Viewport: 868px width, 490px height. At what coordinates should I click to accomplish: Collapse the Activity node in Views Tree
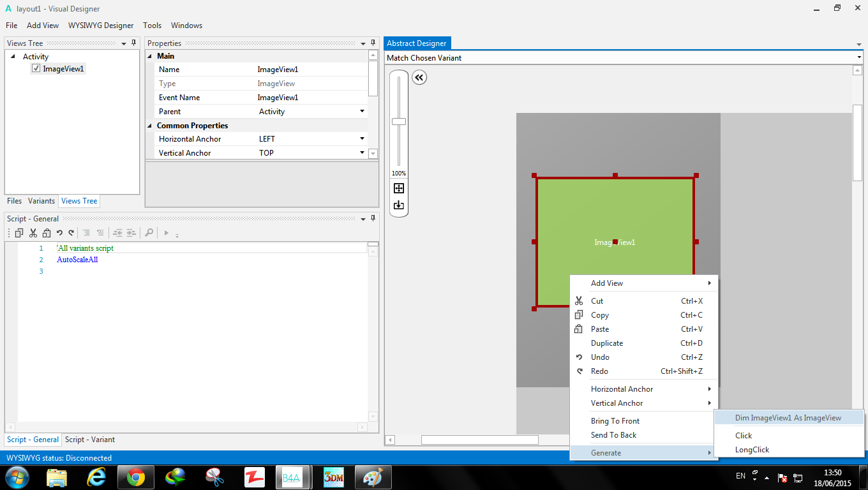13,57
